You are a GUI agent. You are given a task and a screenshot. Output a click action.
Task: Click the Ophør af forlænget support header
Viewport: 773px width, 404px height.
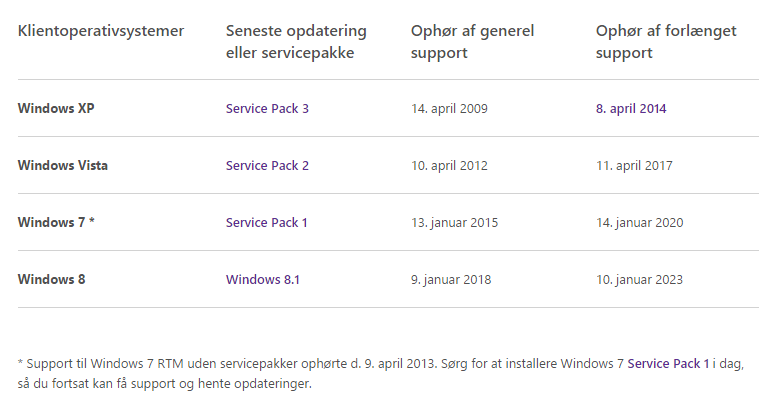[666, 42]
